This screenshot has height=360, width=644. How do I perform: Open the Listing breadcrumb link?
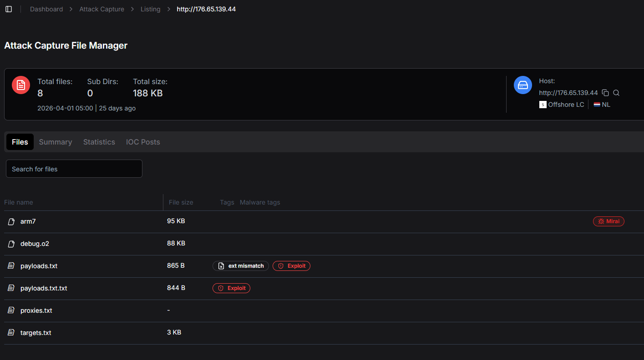pyautogui.click(x=150, y=9)
